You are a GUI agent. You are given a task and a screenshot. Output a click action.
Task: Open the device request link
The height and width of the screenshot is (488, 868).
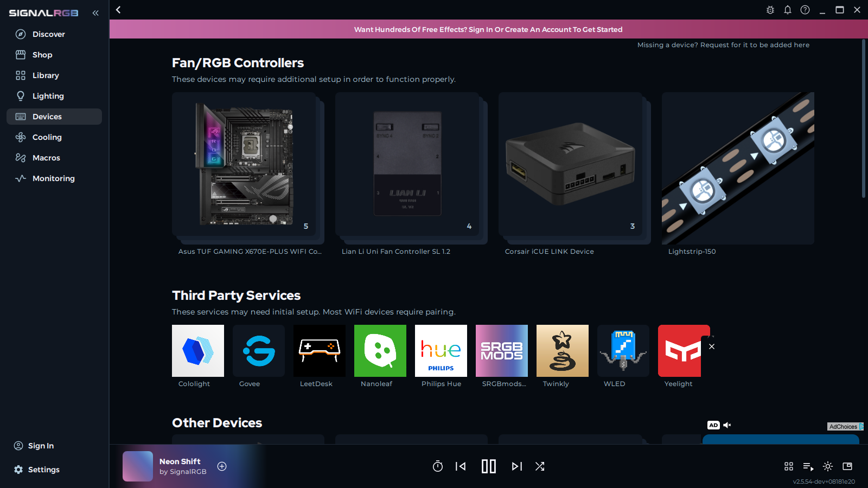tap(723, 45)
